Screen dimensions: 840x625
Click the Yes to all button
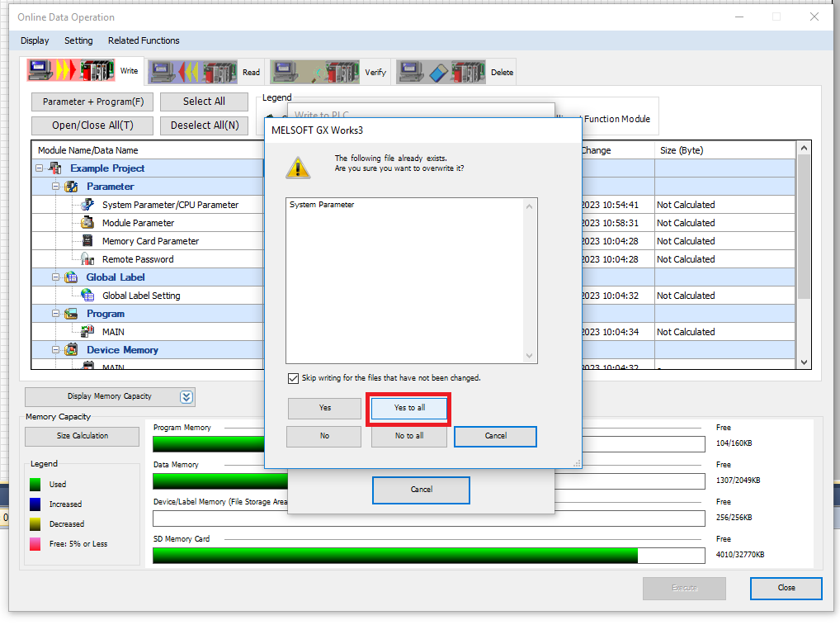(409, 408)
